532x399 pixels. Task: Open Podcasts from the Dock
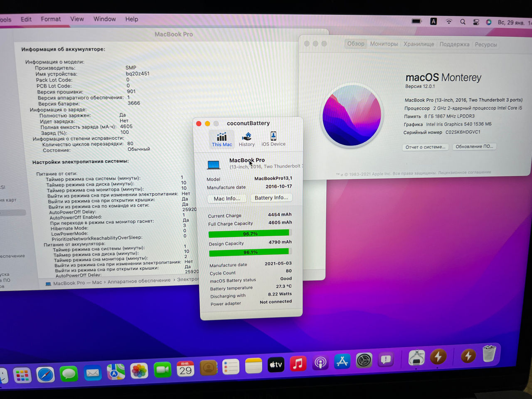pyautogui.click(x=320, y=362)
